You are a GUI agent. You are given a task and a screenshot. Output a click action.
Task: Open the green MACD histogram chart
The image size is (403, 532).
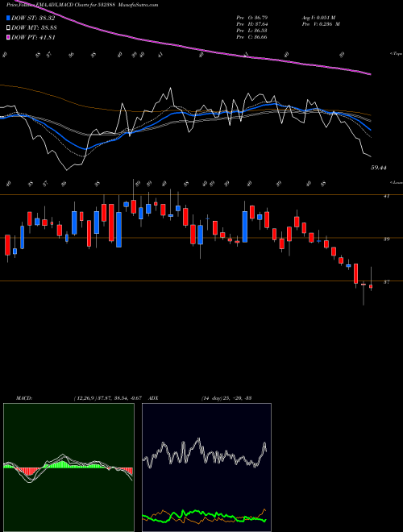tap(69, 468)
